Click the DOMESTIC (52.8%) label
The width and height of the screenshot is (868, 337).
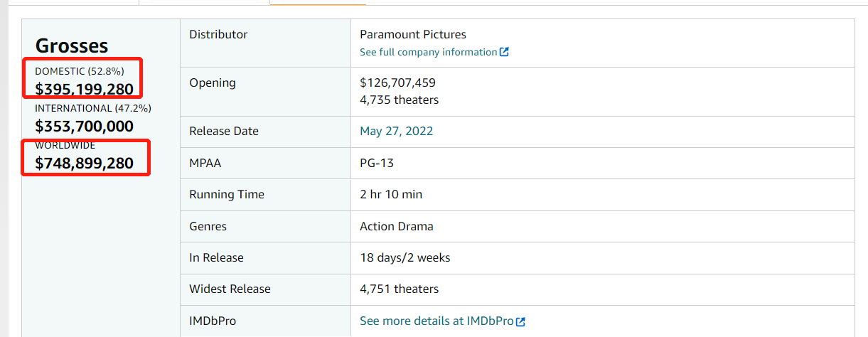80,72
